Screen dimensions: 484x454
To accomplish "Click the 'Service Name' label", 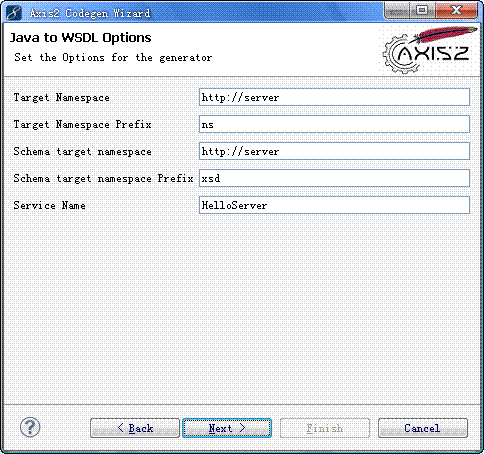I will pos(49,205).
